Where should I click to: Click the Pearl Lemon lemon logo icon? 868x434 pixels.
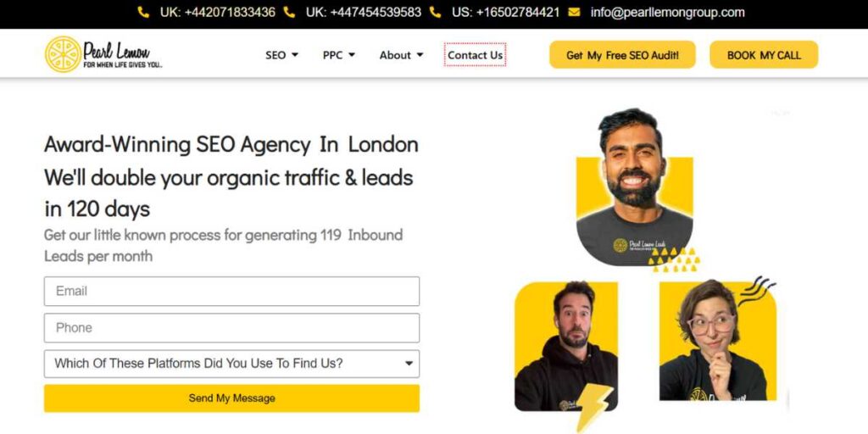pyautogui.click(x=63, y=54)
